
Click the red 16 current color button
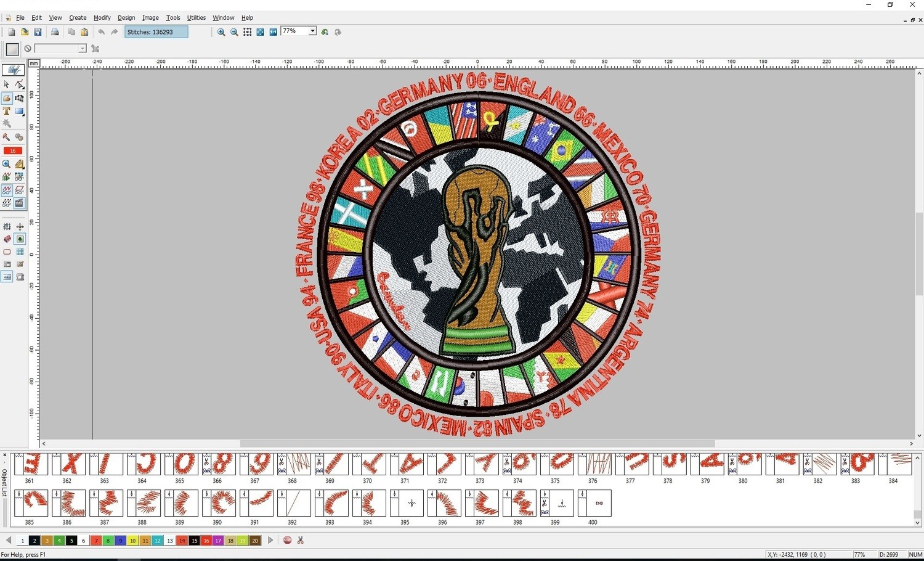point(13,151)
